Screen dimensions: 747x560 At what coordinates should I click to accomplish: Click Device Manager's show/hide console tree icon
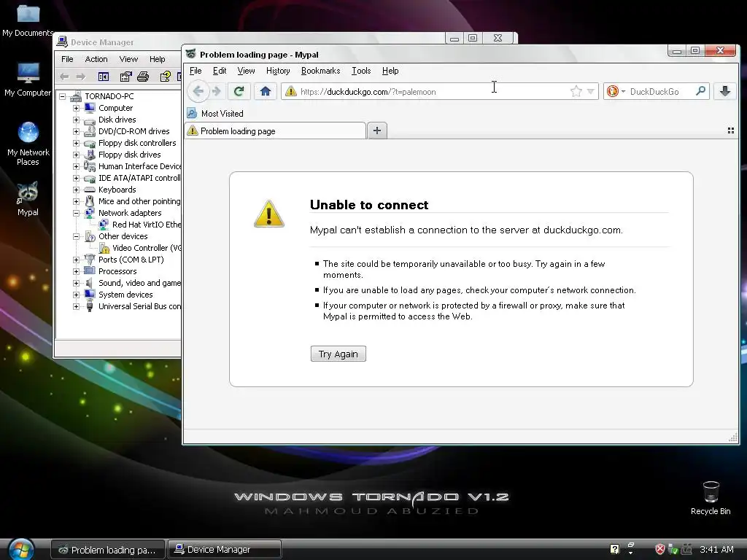click(x=104, y=76)
